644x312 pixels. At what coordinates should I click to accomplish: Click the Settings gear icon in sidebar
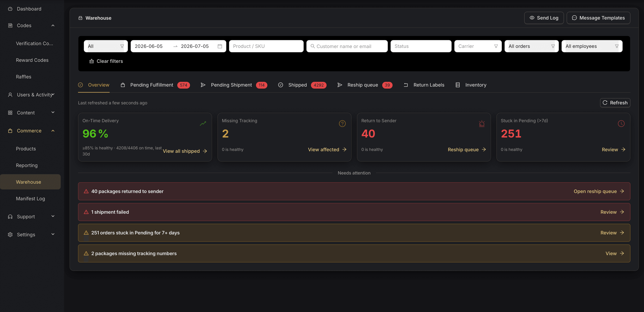(10, 234)
